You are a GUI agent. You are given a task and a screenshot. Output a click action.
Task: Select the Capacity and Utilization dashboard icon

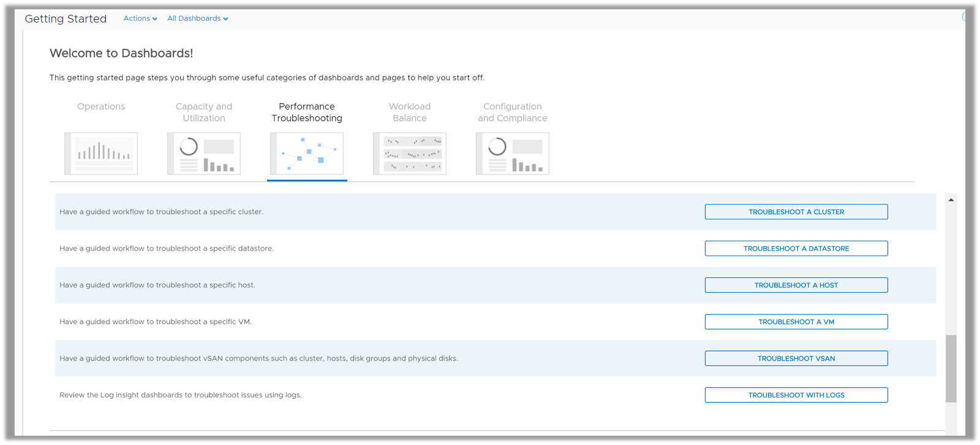(x=204, y=154)
